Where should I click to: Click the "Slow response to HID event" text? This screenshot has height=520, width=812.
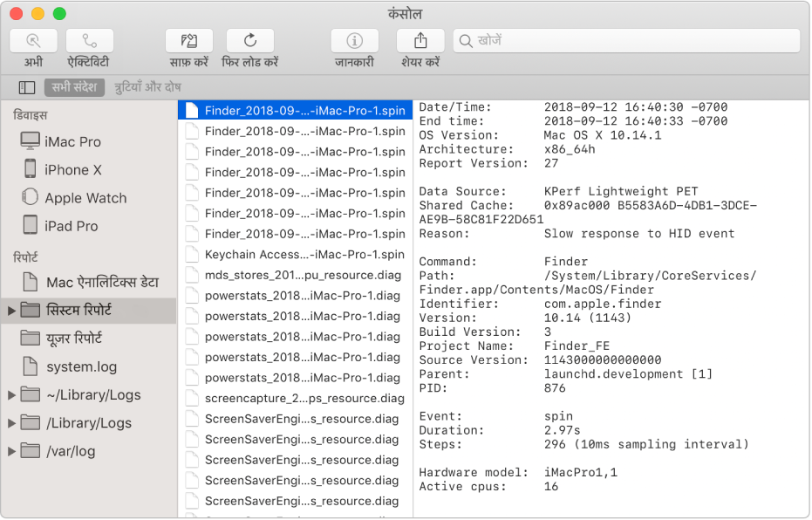(639, 234)
